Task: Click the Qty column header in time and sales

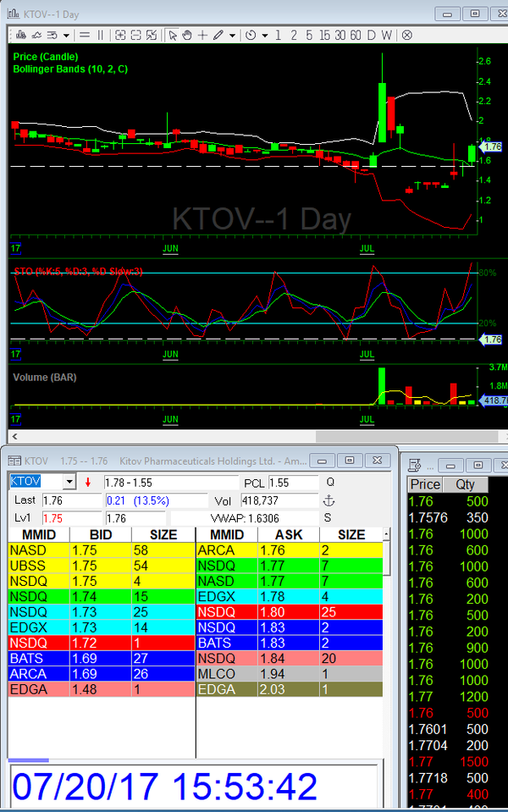Action: 466,484
